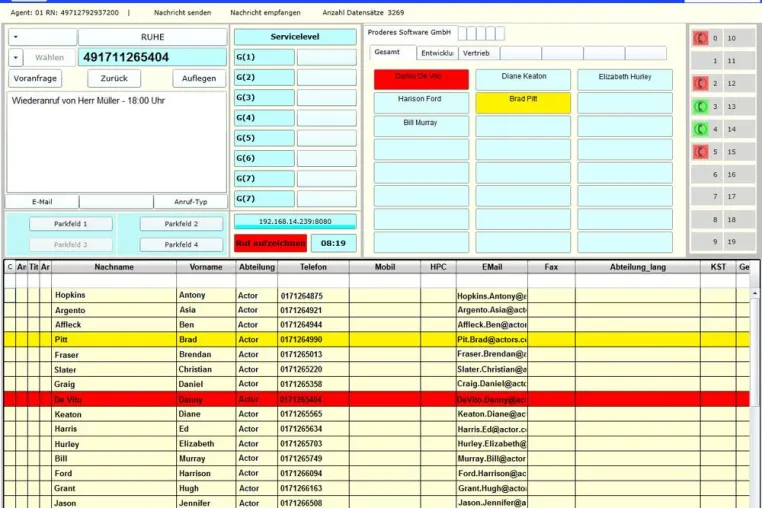Click the KST column header
762x508 pixels.
point(718,267)
